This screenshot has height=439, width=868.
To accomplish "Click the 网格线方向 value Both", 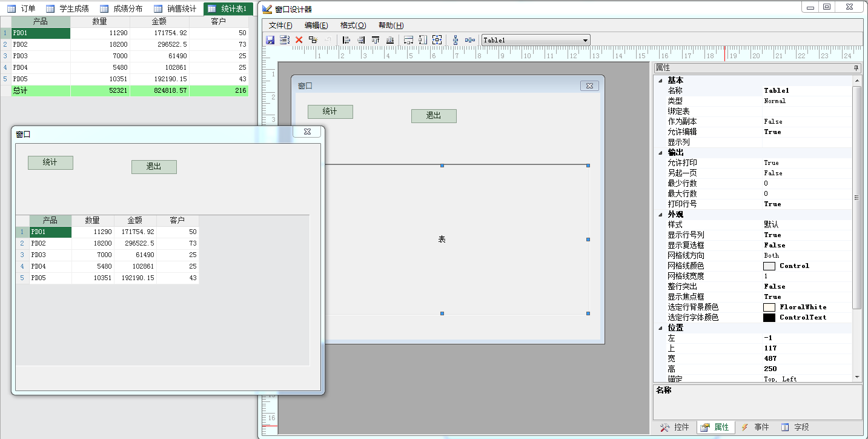I will click(x=807, y=255).
